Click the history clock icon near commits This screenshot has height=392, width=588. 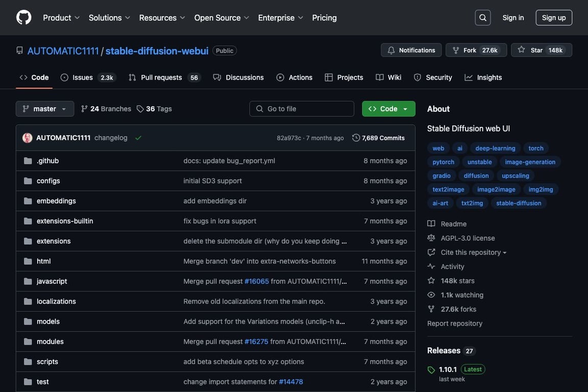pos(356,138)
